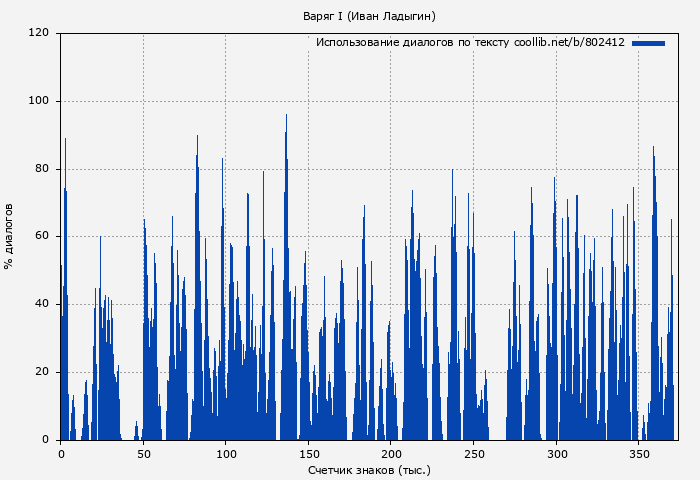Click the 300 tick label on the x-axis
The height and width of the screenshot is (480, 700).
[x=556, y=453]
